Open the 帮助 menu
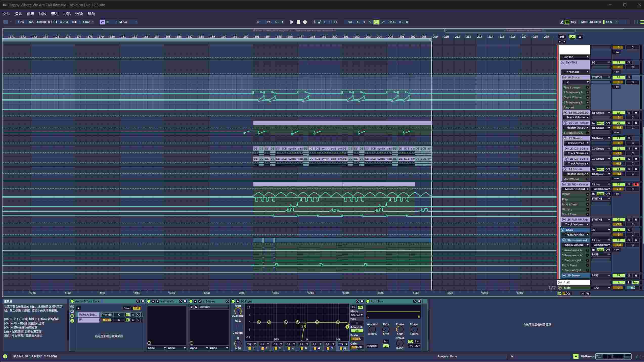This screenshot has height=362, width=644. [x=91, y=14]
